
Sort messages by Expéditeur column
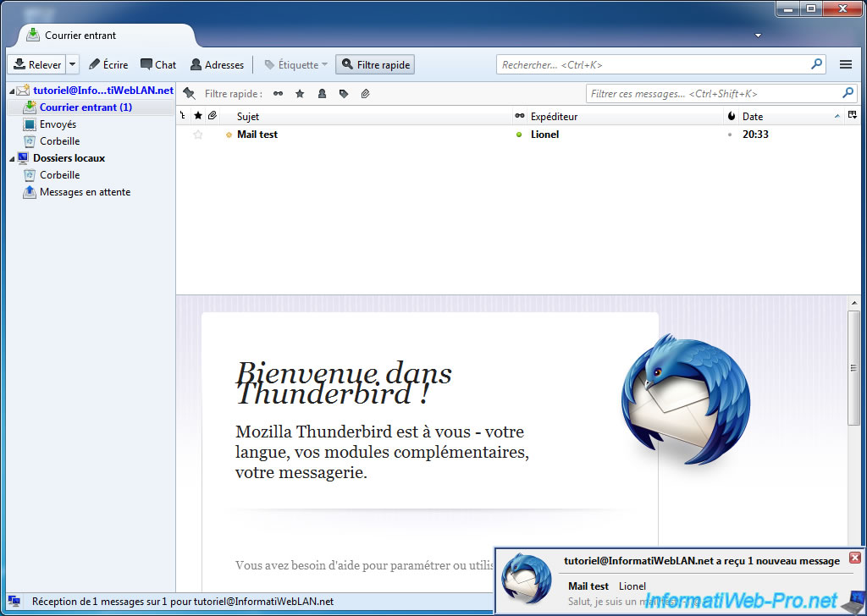(x=625, y=117)
